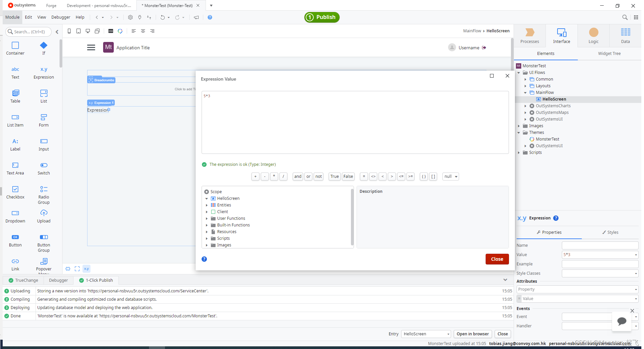Click Open in browser
Screen dimensions: 644x349
click(472, 334)
